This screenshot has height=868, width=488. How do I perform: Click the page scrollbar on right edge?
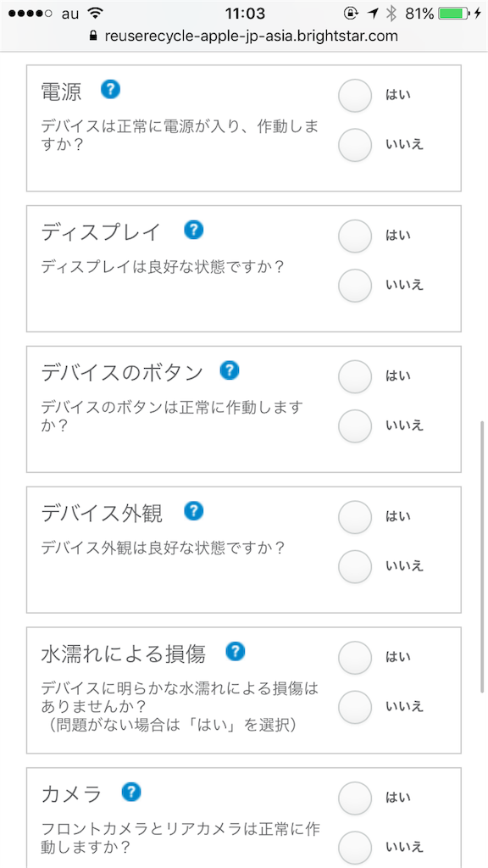[x=482, y=556]
